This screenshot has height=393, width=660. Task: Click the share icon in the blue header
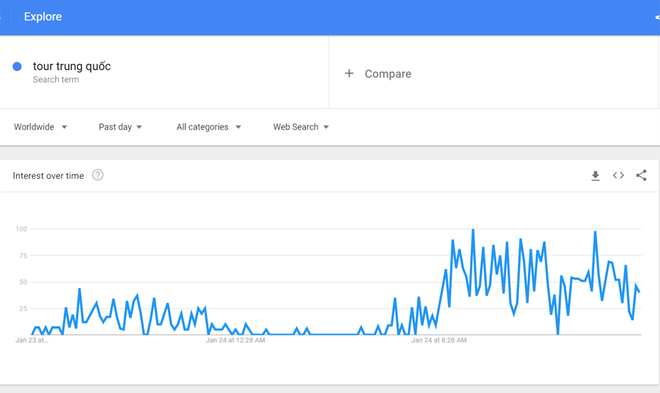[657, 17]
